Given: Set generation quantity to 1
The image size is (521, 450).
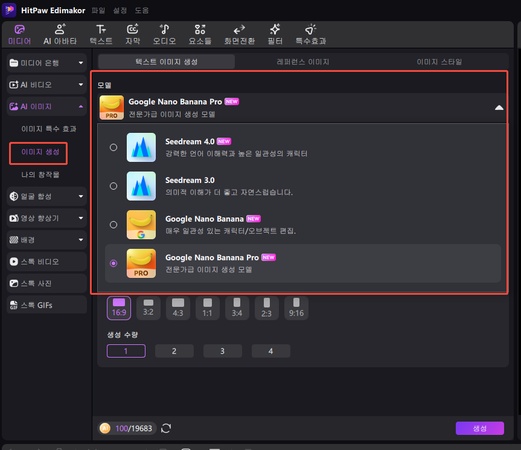Looking at the screenshot, I should tap(126, 351).
